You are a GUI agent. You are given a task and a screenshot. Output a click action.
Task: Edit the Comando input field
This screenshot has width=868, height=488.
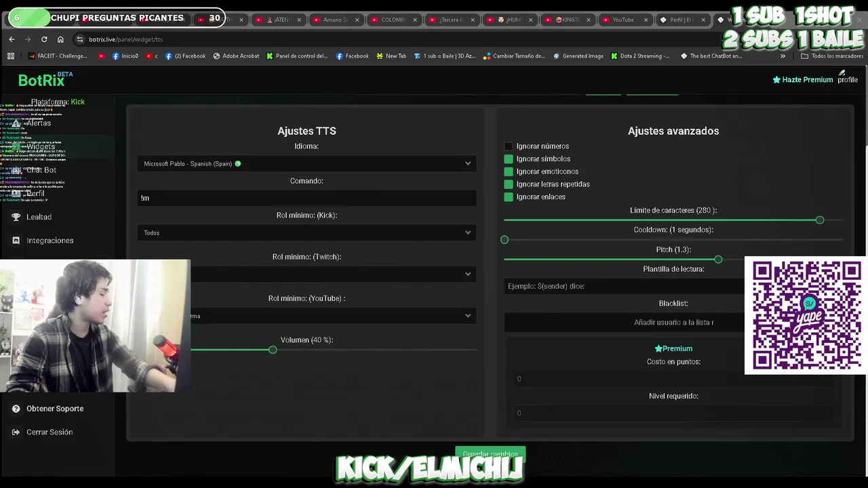coord(307,198)
